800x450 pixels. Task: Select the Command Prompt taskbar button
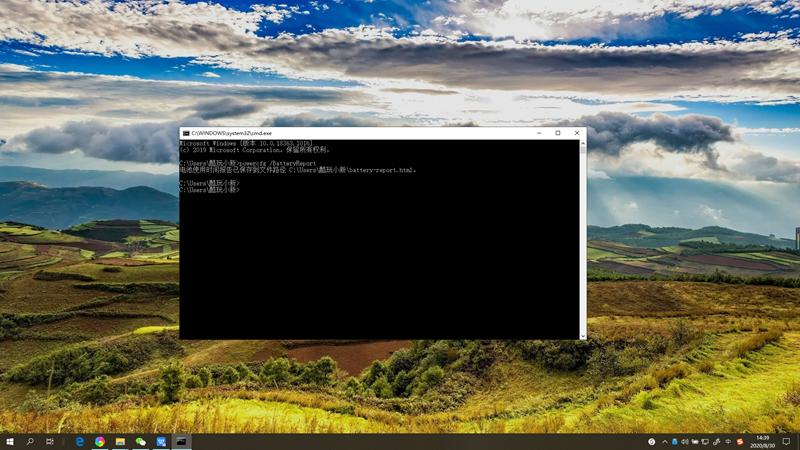pos(182,442)
